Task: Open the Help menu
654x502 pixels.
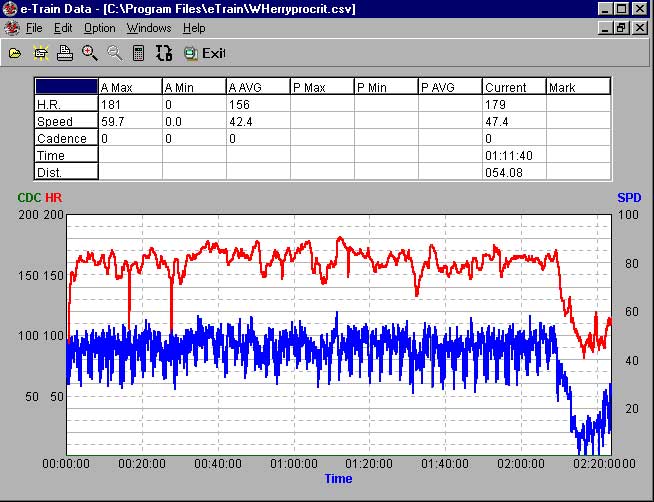Action: 194,28
